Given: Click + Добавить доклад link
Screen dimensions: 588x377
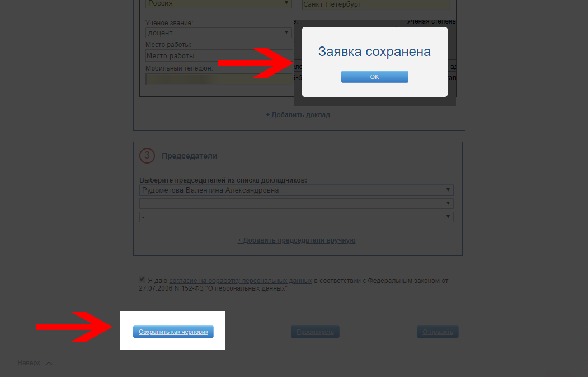Looking at the screenshot, I should pyautogui.click(x=298, y=114).
